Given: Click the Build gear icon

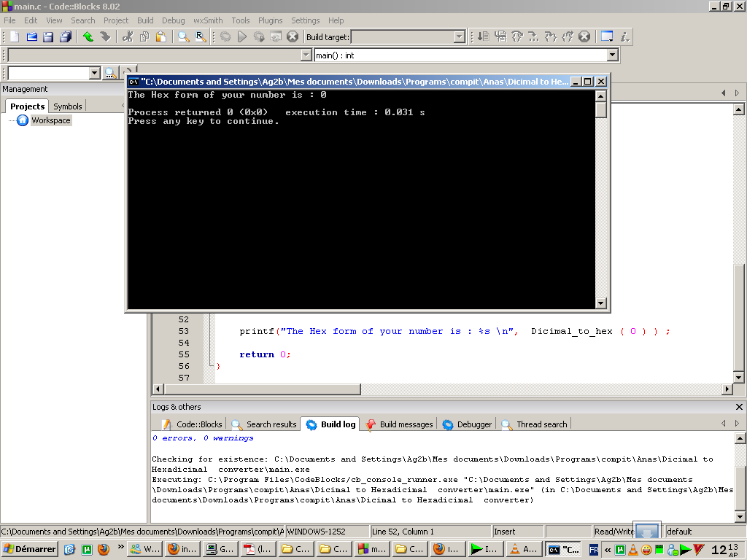Looking at the screenshot, I should coord(225,36).
